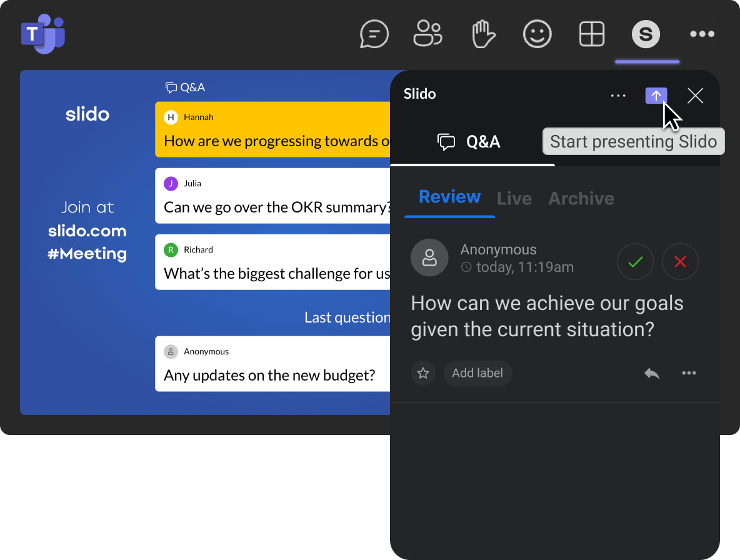Select Hannah's highlighted question card
740x560 pixels.
[272, 129]
